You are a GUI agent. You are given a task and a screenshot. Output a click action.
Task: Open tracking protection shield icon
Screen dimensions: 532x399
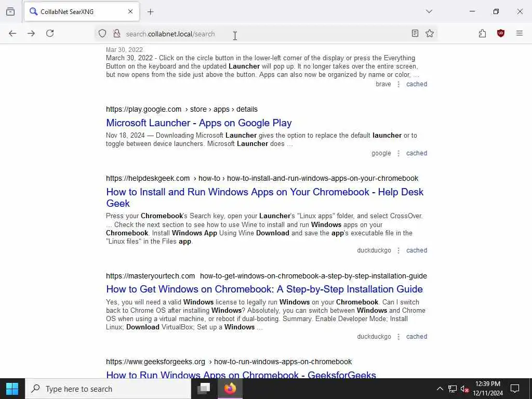[x=102, y=33]
